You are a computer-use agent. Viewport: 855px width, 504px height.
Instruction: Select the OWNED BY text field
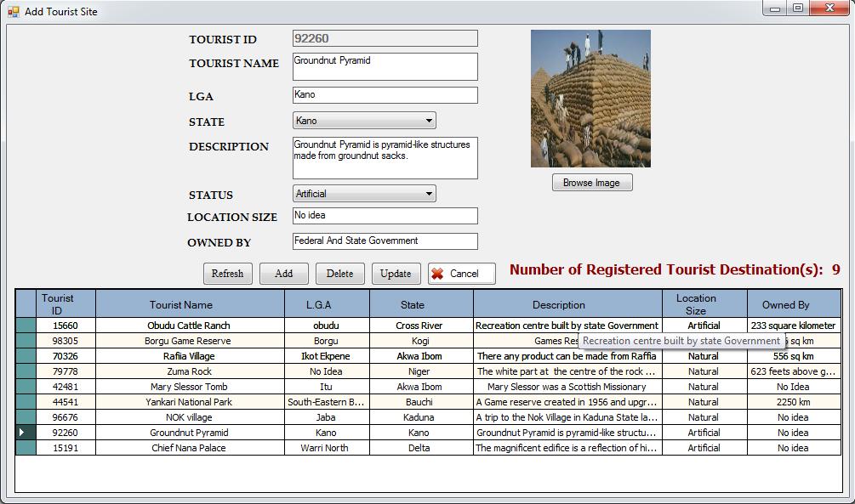(x=385, y=241)
